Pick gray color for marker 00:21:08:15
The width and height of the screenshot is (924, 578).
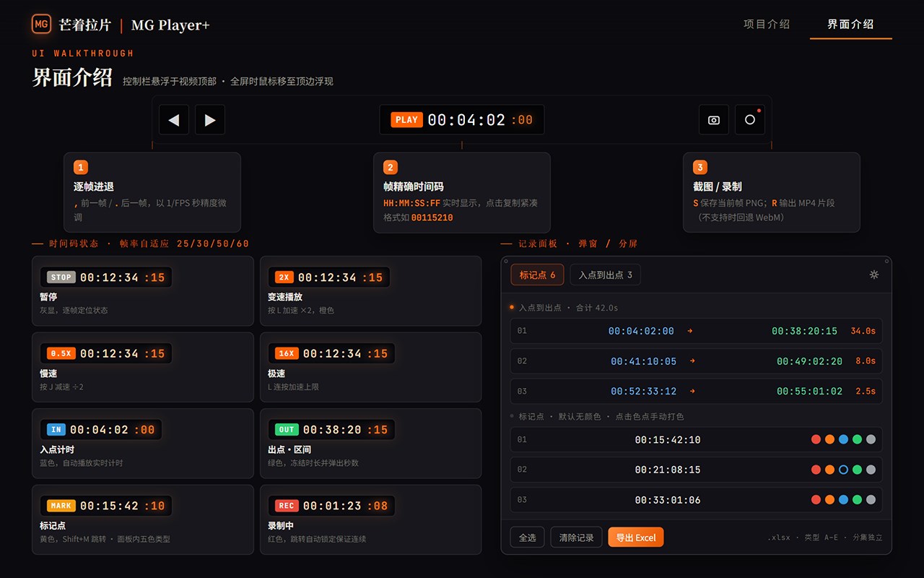(871, 470)
